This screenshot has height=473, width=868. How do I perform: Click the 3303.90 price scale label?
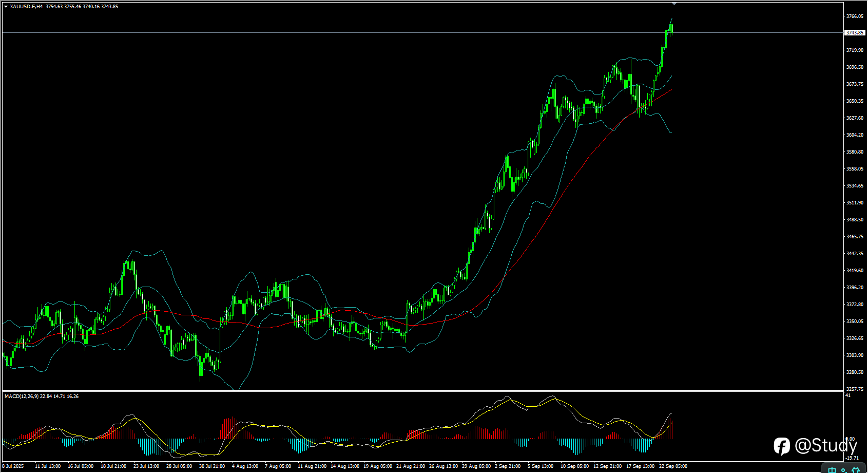pos(855,355)
